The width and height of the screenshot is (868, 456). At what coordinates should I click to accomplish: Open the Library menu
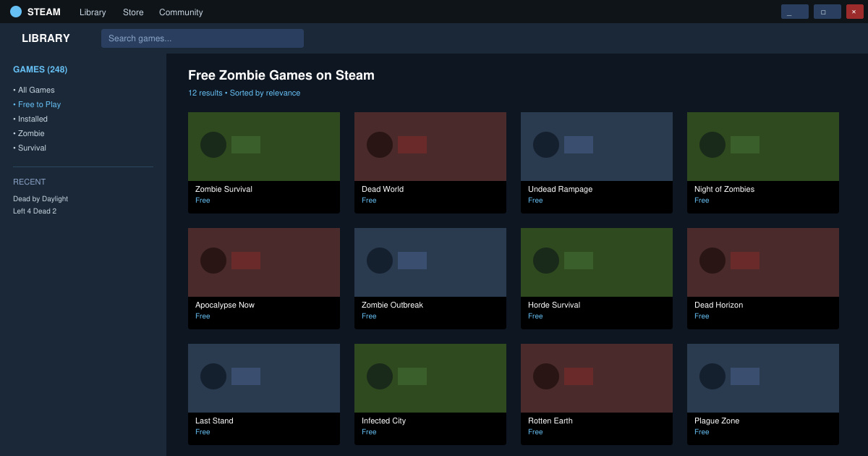[x=93, y=12]
